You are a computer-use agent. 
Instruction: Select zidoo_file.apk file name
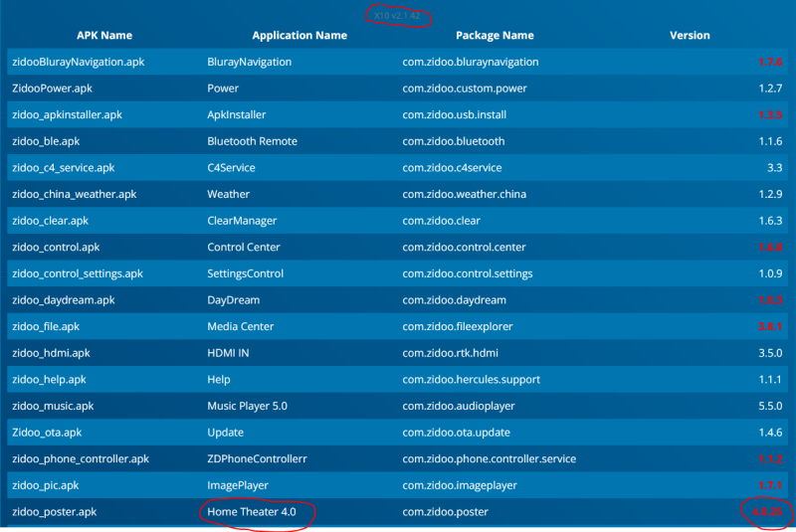click(x=46, y=326)
